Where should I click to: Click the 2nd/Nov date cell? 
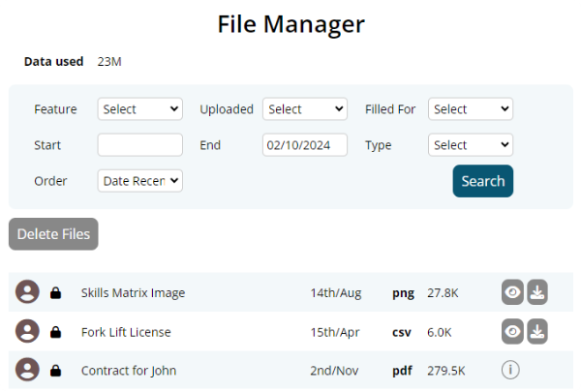[334, 371]
